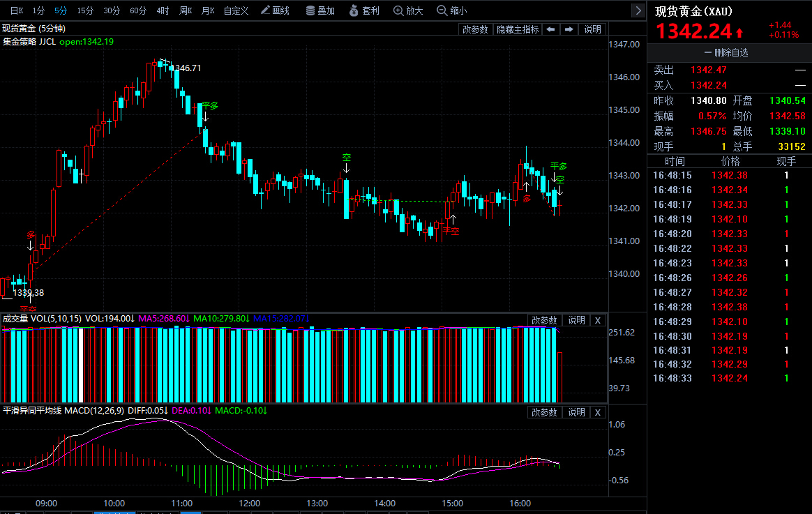The image size is (812, 514).
Task: Switch to weekly K chart
Action: (x=186, y=10)
